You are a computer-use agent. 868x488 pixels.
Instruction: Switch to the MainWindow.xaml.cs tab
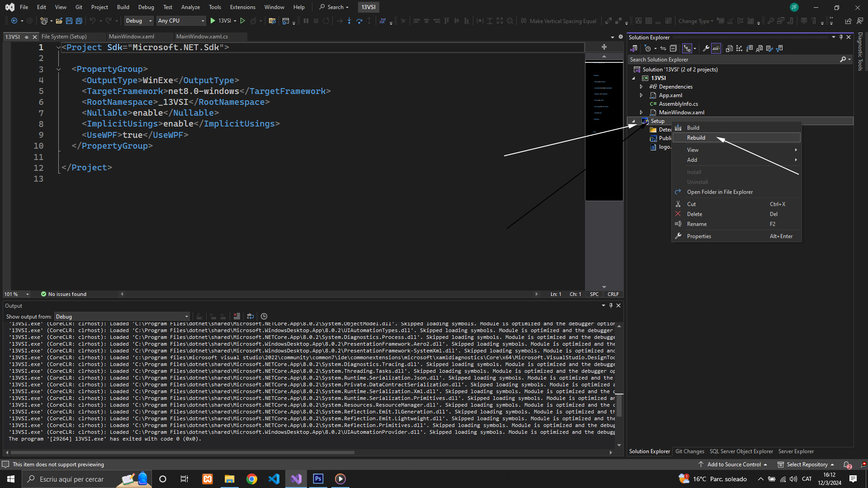pos(202,37)
